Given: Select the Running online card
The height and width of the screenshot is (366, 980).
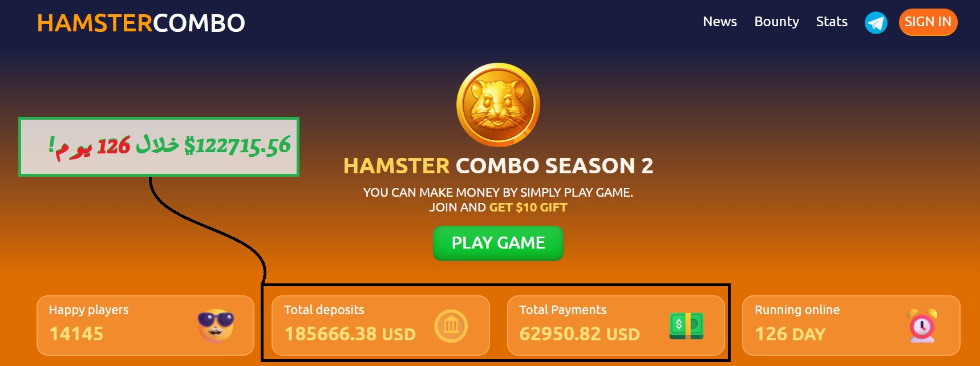Looking at the screenshot, I should click(x=851, y=326).
